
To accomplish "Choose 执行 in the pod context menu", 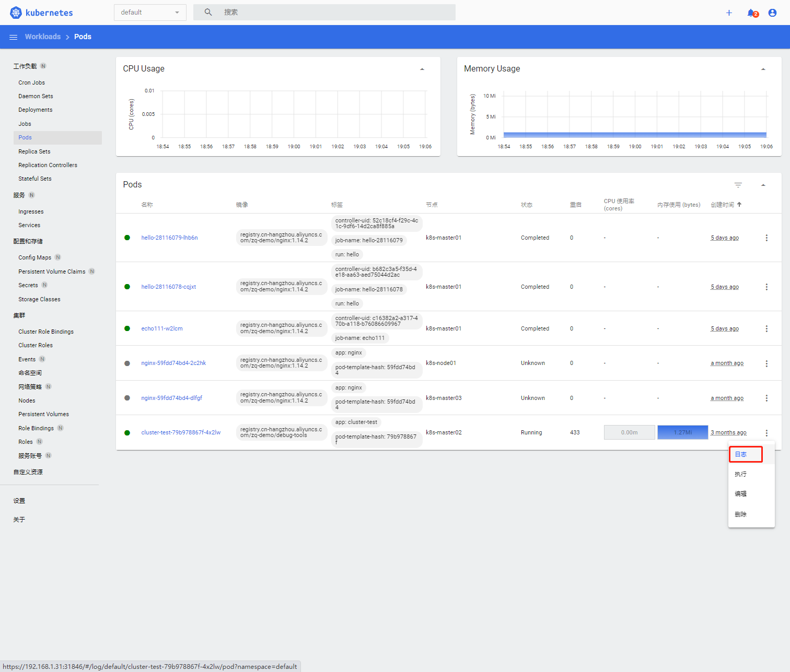I will tap(741, 474).
